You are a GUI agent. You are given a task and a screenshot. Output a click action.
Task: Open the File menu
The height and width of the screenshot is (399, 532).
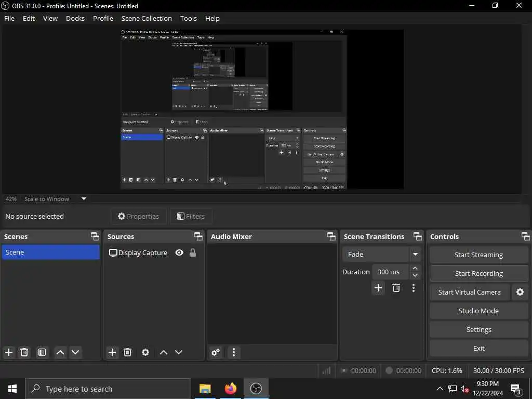point(9,18)
